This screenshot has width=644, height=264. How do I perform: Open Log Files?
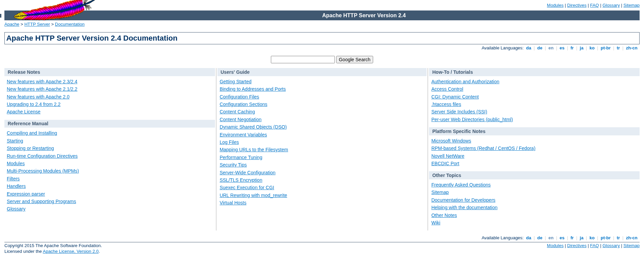[229, 142]
